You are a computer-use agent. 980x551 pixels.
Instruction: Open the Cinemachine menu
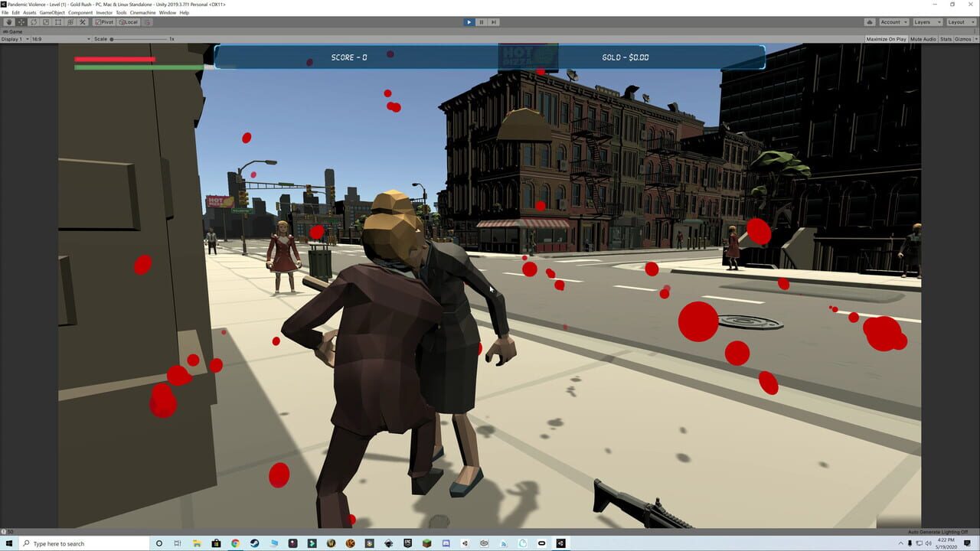click(142, 12)
